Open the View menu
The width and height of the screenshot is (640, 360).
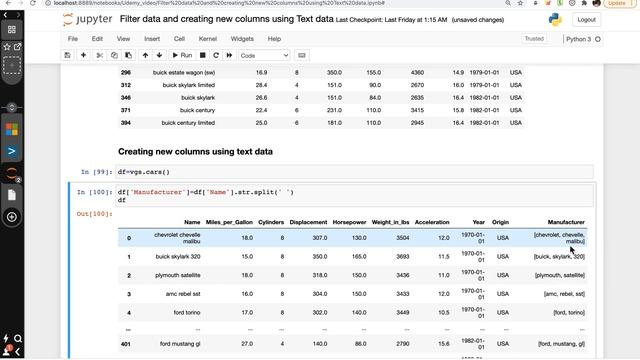pyautogui.click(x=123, y=39)
